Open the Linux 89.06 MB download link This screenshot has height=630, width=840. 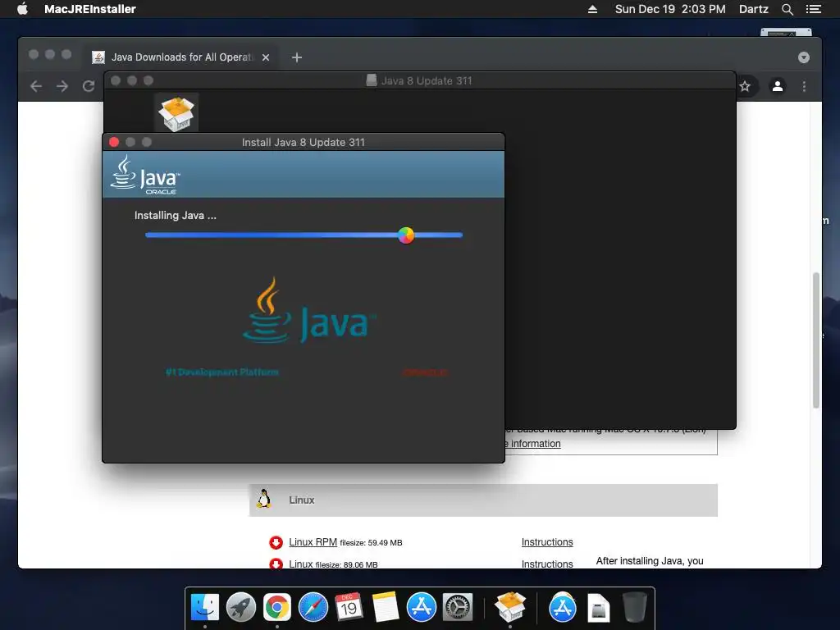[x=300, y=564]
